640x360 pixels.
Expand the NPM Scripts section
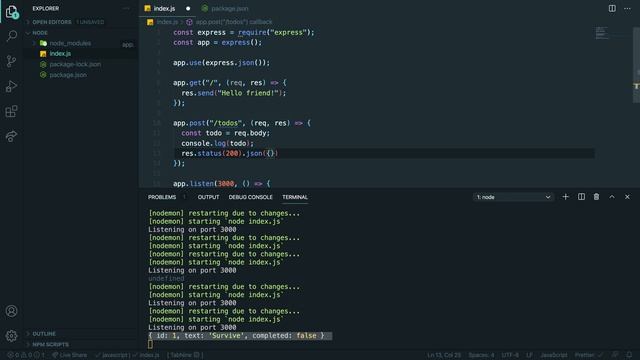(x=81, y=344)
